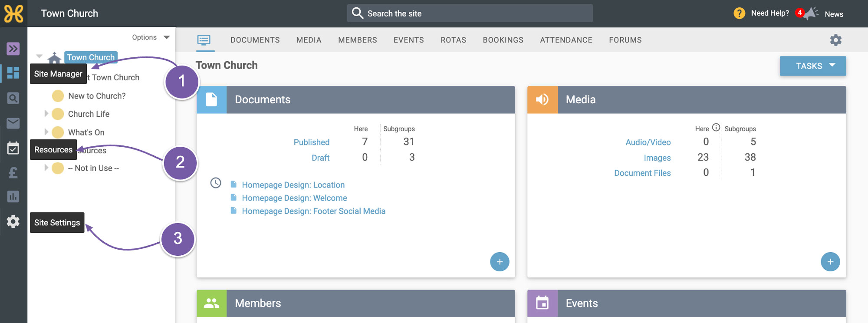Expand the sidebar with double-chevron icon
The width and height of the screenshot is (868, 323).
tap(13, 48)
